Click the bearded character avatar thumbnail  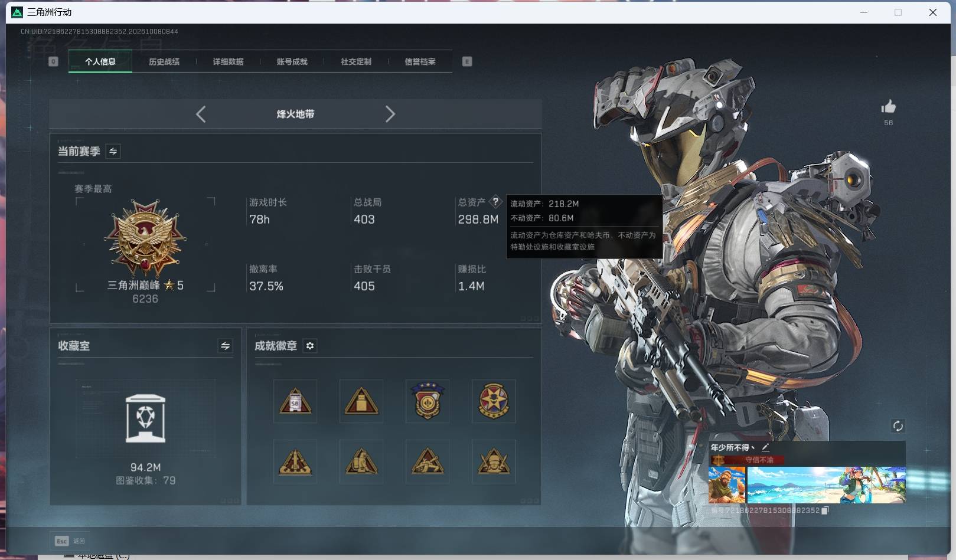pos(727,485)
